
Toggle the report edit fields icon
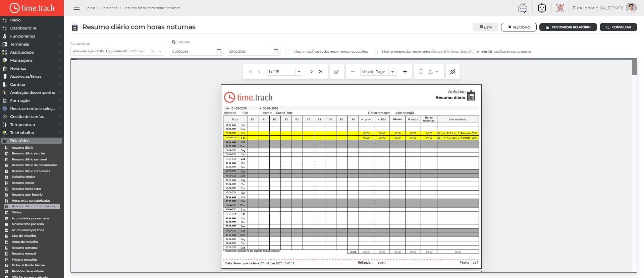click(x=337, y=72)
